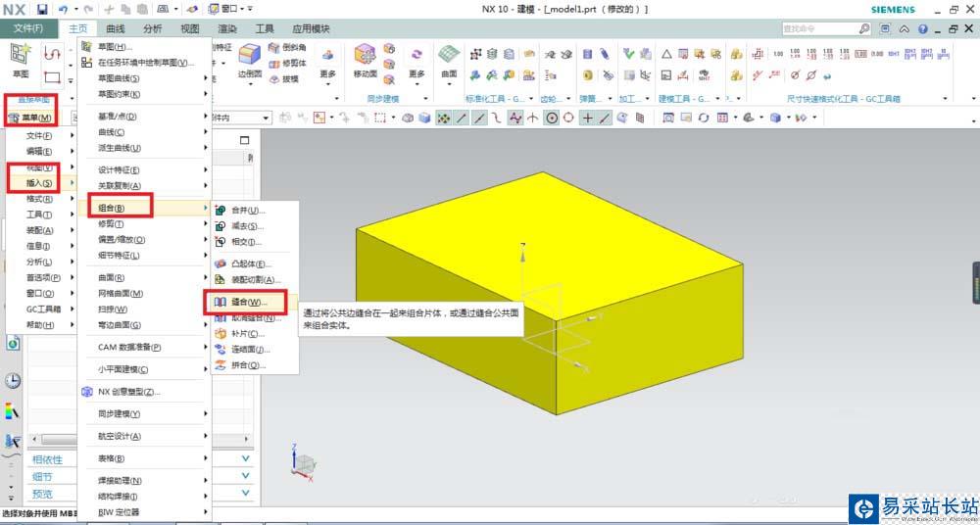Switch to the 曲线 ribbon tab
Image resolution: width=980 pixels, height=525 pixels.
click(x=116, y=28)
